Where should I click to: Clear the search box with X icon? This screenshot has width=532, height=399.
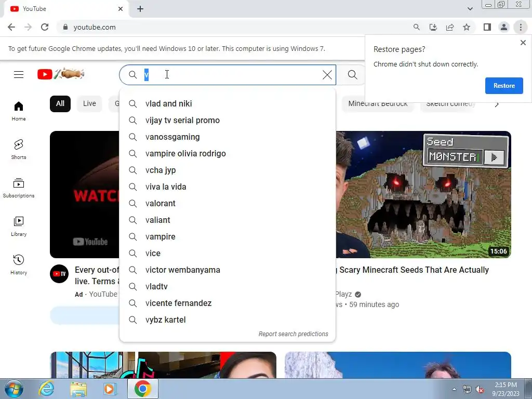pyautogui.click(x=327, y=75)
